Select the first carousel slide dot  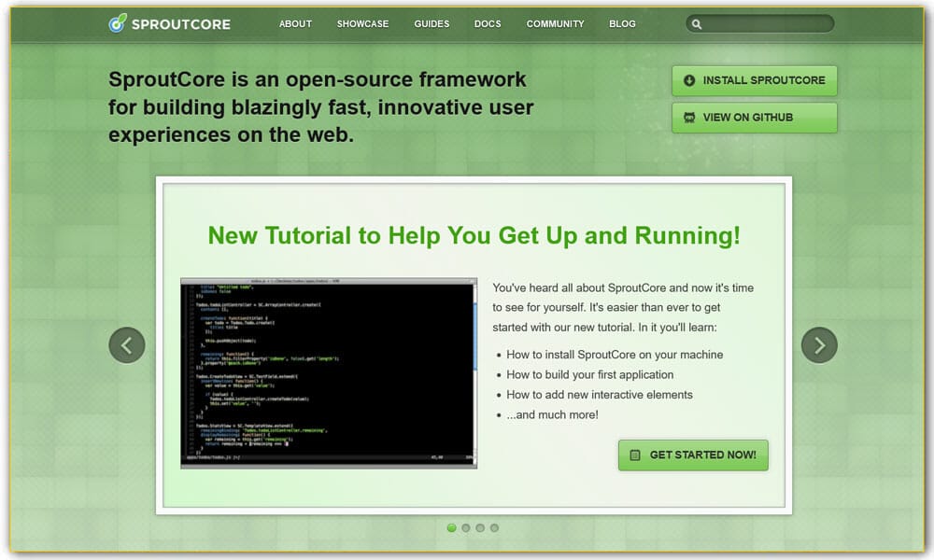(452, 527)
